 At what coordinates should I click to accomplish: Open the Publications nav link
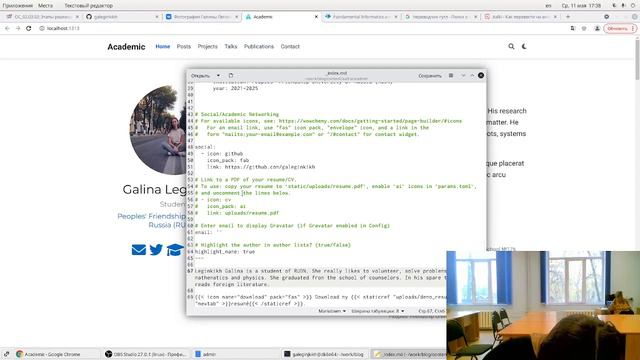259,47
